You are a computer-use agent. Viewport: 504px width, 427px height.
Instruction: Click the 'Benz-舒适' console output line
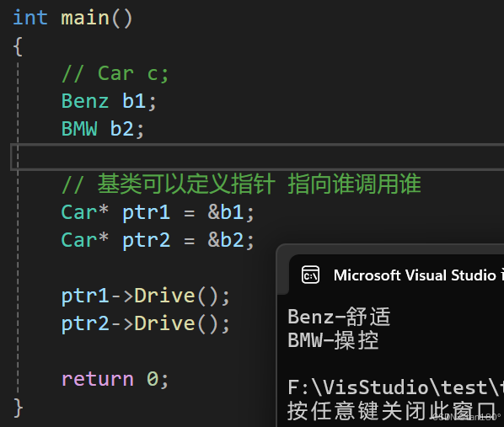(339, 317)
